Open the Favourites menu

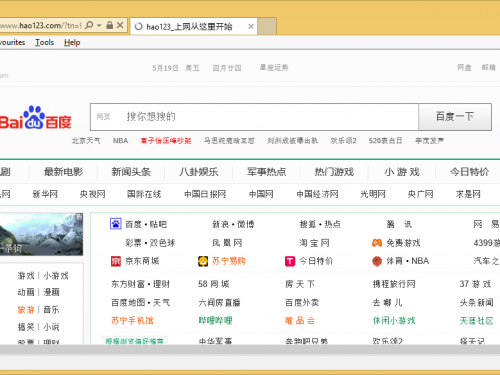12,42
